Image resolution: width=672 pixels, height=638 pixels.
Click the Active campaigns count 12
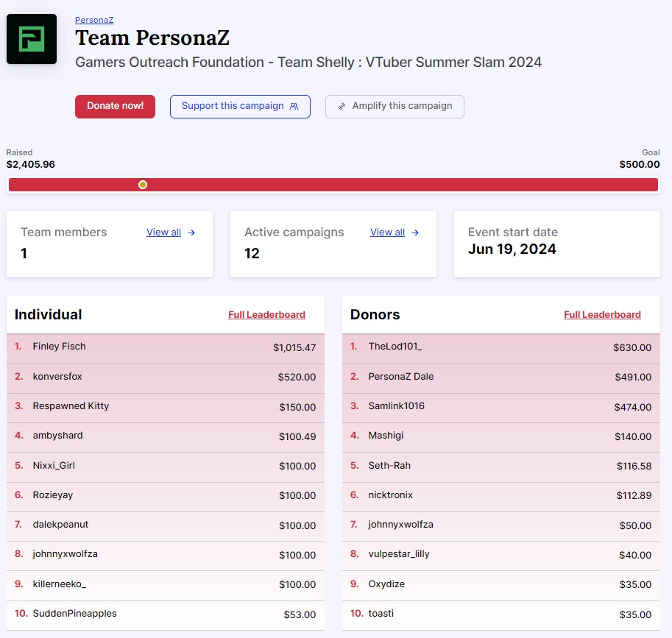tap(252, 254)
